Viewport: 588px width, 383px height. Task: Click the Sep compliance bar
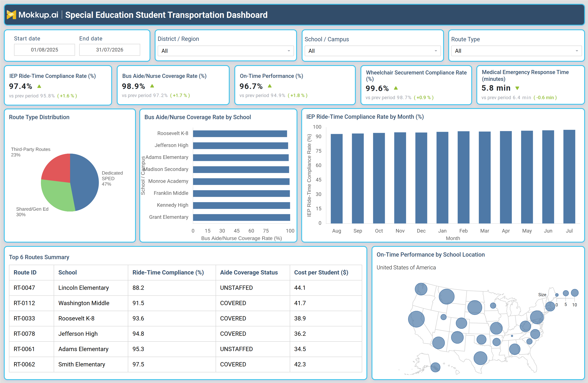coord(358,179)
